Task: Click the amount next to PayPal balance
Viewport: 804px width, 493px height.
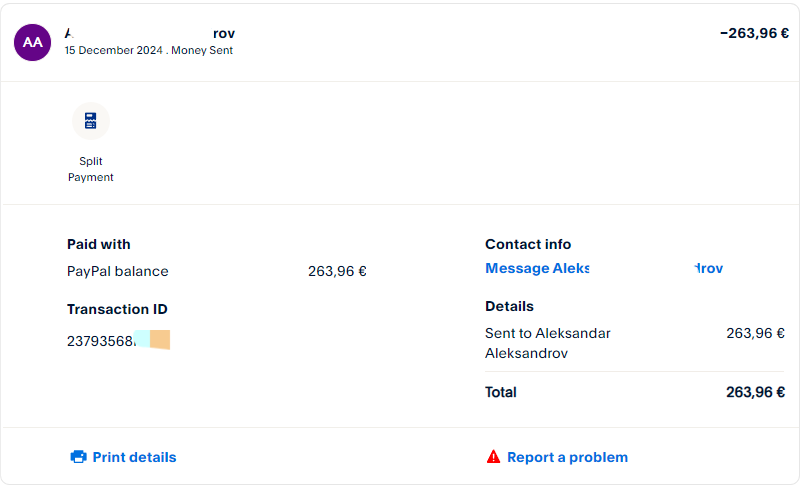Action: coord(337,271)
